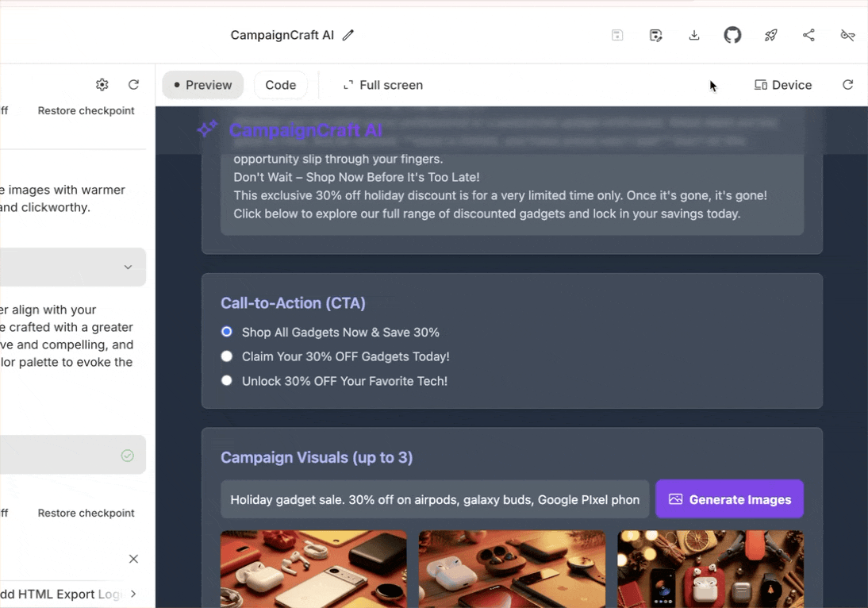Click the share icon in top bar
868x608 pixels.
(x=808, y=36)
